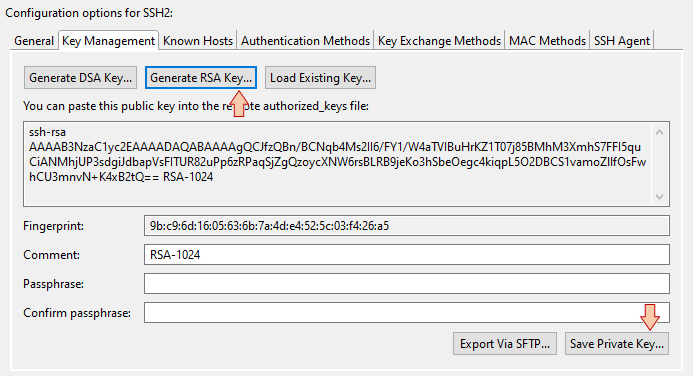Click inside the ssh-rsa public key text area
This screenshot has height=376, width=693.
(338, 164)
